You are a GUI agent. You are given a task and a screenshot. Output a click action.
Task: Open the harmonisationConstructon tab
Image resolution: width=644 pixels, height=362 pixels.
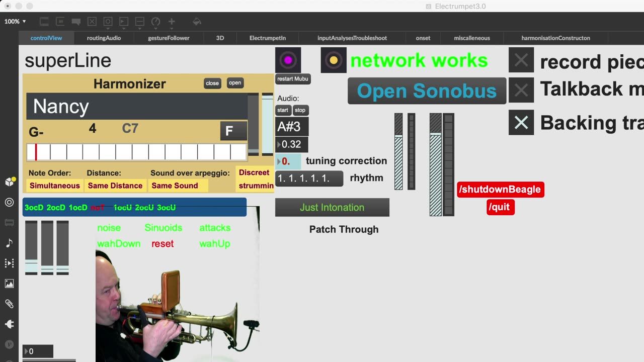coord(555,38)
